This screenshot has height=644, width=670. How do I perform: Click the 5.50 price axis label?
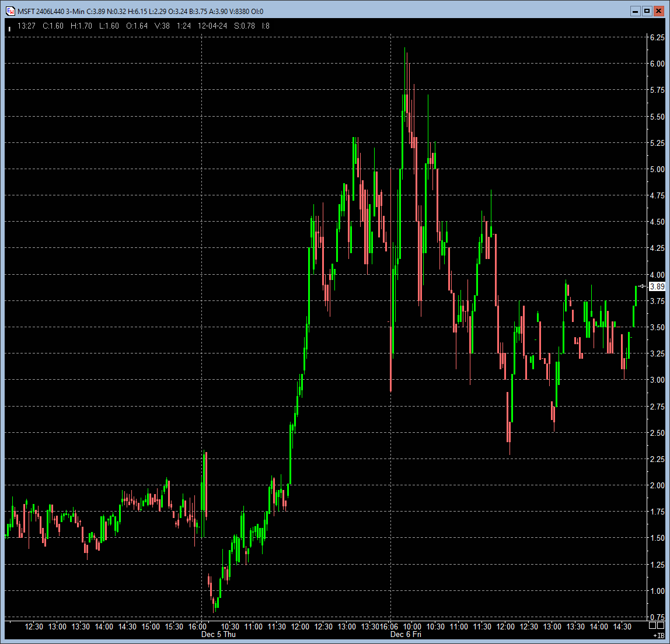click(x=657, y=117)
